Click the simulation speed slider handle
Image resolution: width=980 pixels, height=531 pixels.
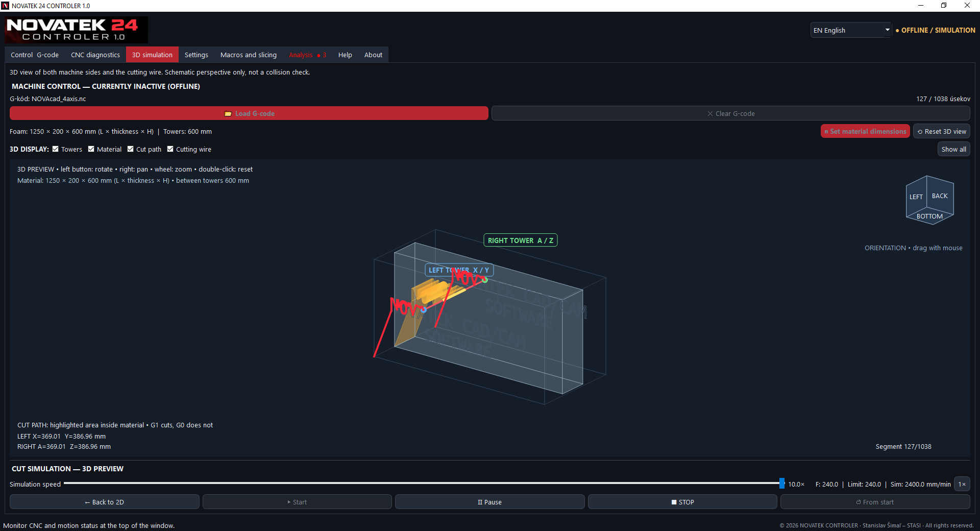(x=782, y=483)
